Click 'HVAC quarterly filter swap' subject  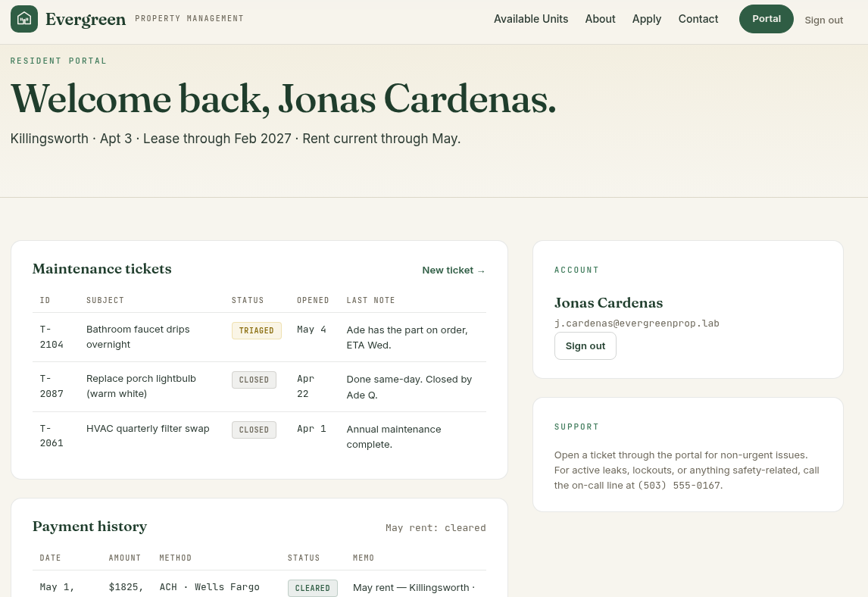(148, 429)
